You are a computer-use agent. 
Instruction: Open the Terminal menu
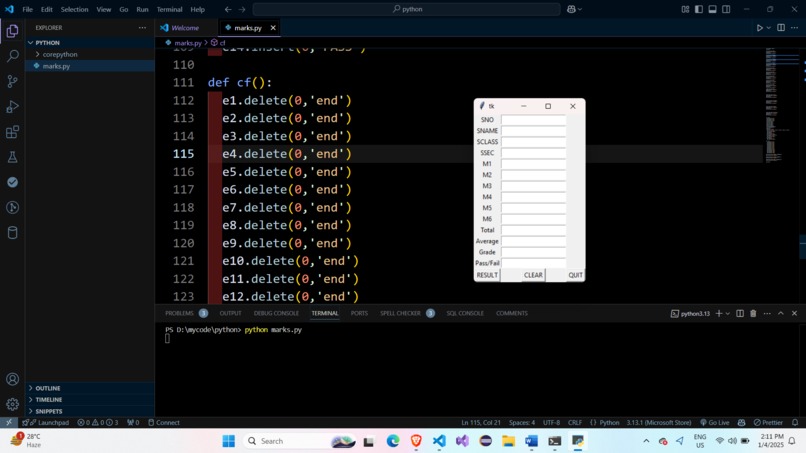(169, 9)
